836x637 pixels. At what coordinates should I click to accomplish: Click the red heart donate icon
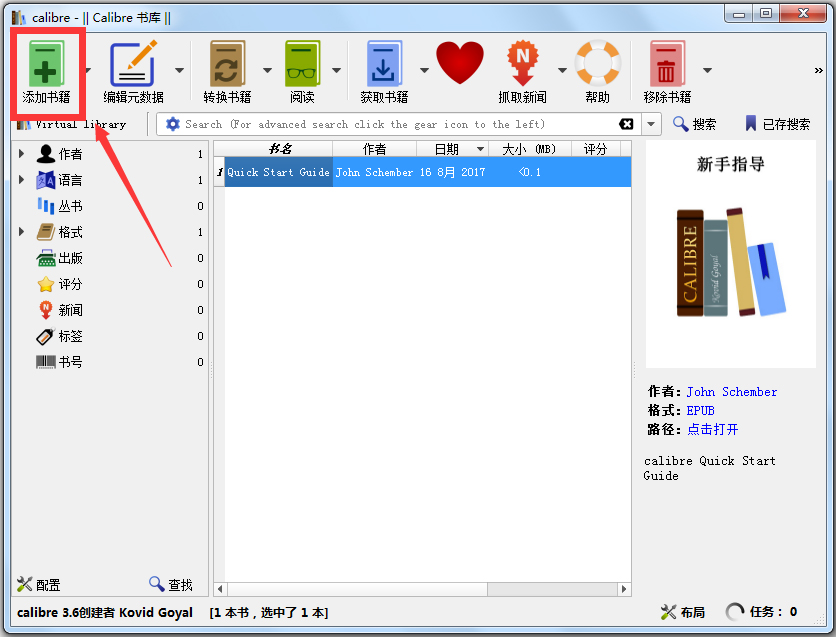(x=460, y=63)
